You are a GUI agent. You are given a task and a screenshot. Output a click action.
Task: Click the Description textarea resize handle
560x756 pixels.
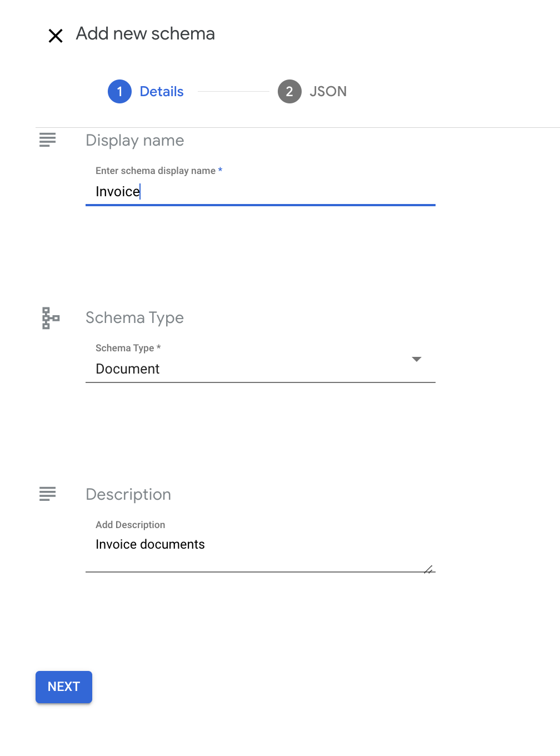[x=428, y=570]
